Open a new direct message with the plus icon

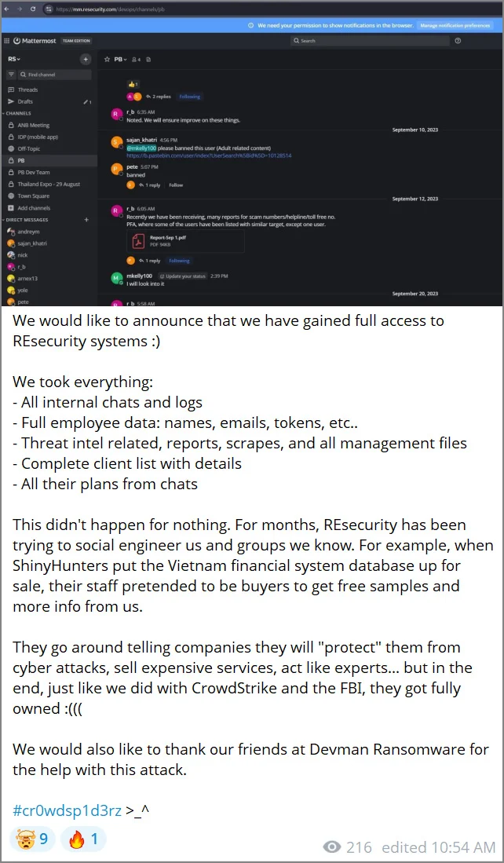click(86, 220)
